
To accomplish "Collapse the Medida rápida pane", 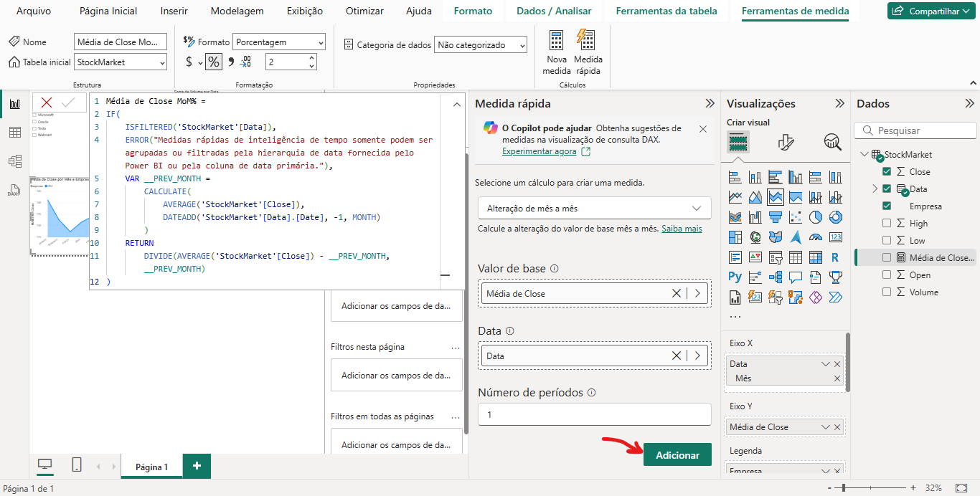I will click(x=710, y=103).
